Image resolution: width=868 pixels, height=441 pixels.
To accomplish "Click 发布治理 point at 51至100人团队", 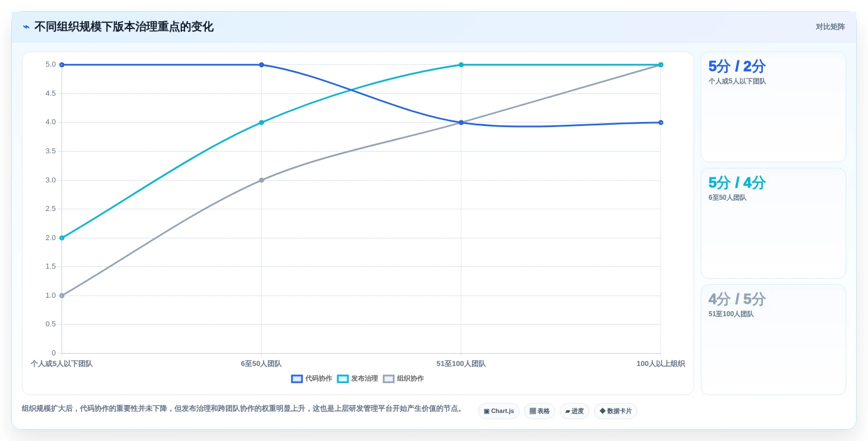I will point(461,65).
